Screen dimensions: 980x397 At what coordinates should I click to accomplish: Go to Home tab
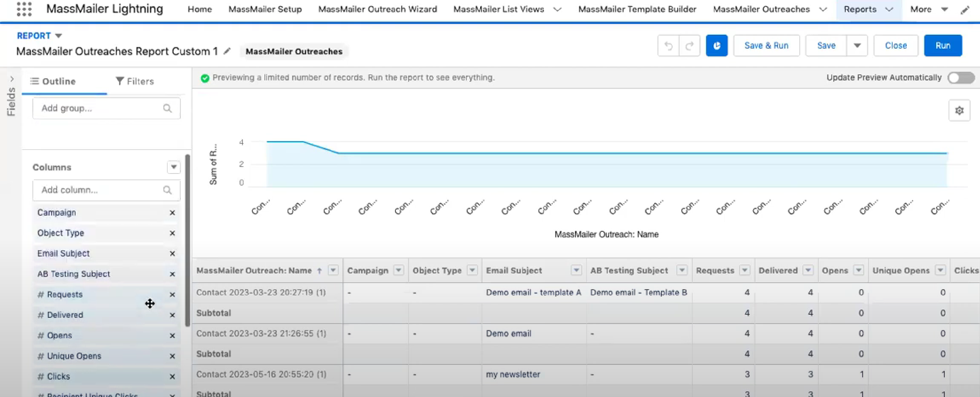pyautogui.click(x=200, y=10)
